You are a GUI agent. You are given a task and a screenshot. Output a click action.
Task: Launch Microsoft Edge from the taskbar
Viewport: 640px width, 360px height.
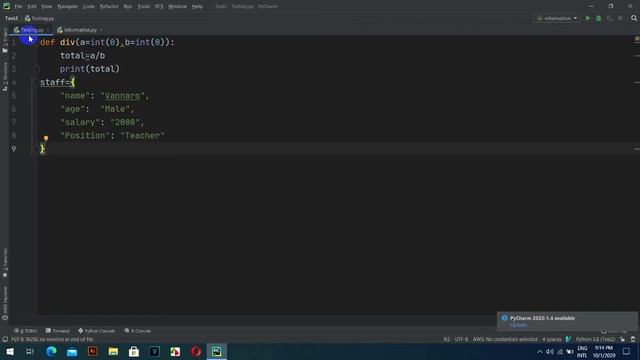(51, 351)
